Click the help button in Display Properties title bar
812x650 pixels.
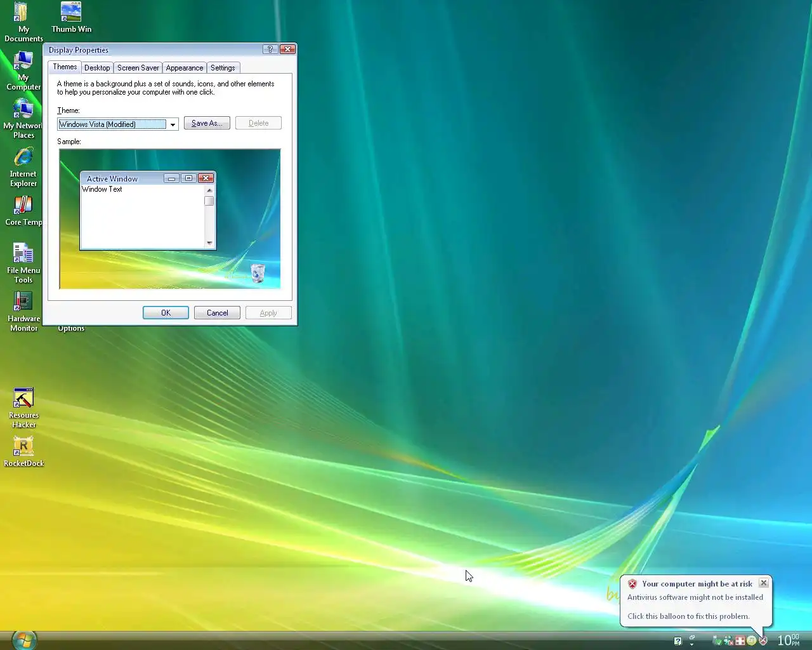click(x=270, y=50)
